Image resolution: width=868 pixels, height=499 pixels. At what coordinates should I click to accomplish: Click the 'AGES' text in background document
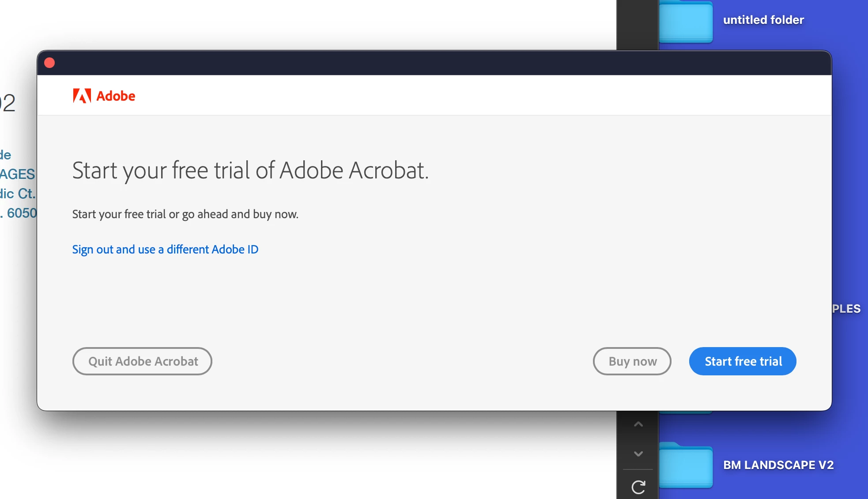(x=18, y=174)
